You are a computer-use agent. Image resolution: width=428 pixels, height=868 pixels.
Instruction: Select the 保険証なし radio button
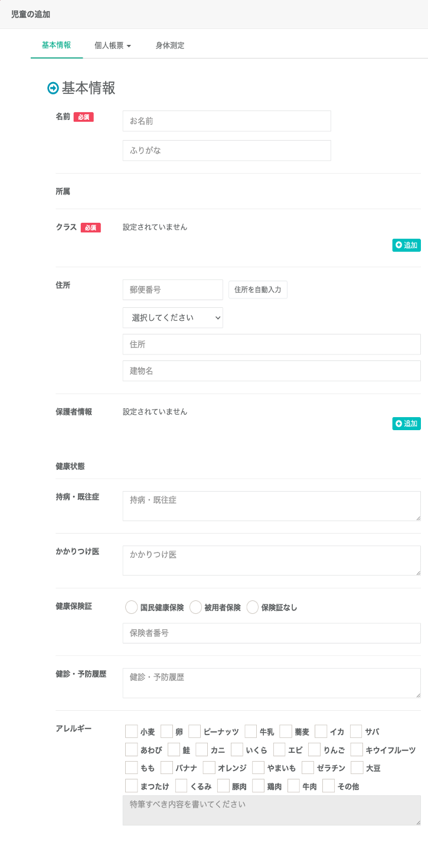253,607
